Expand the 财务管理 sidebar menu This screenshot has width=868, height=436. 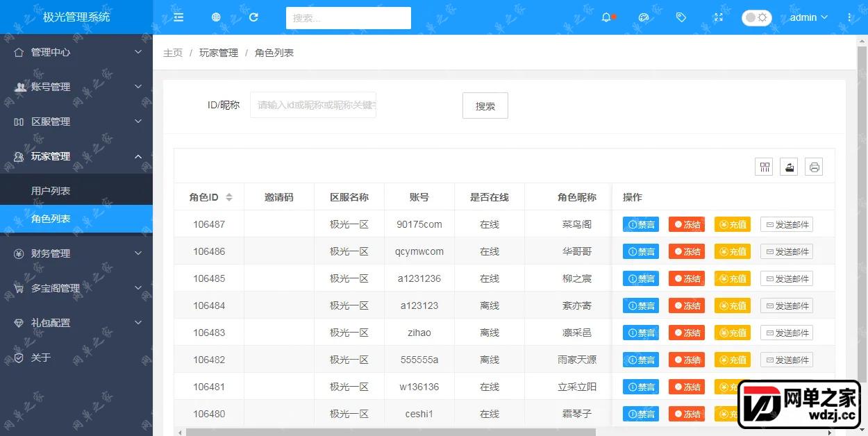(76, 253)
